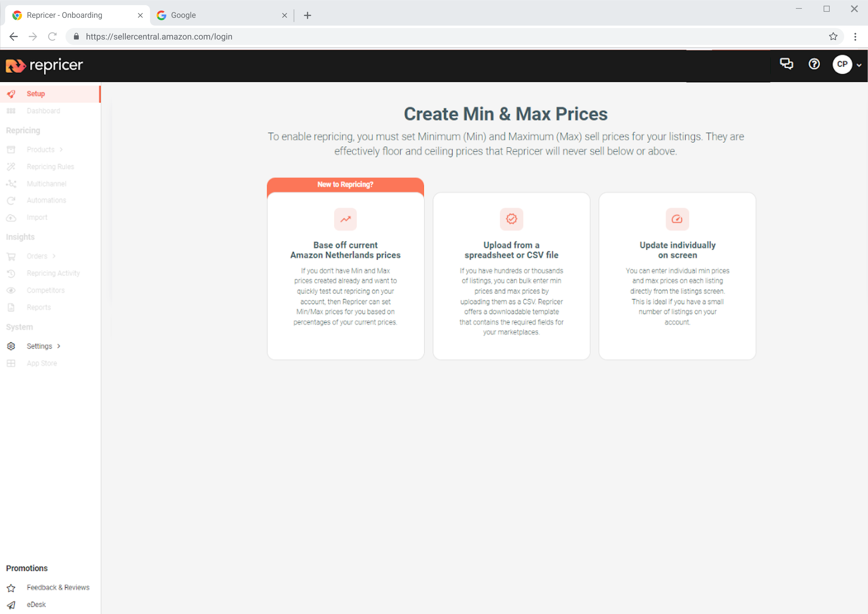The height and width of the screenshot is (614, 868).
Task: Select Base off current Amazon Netherlands prices card
Action: [x=346, y=276]
